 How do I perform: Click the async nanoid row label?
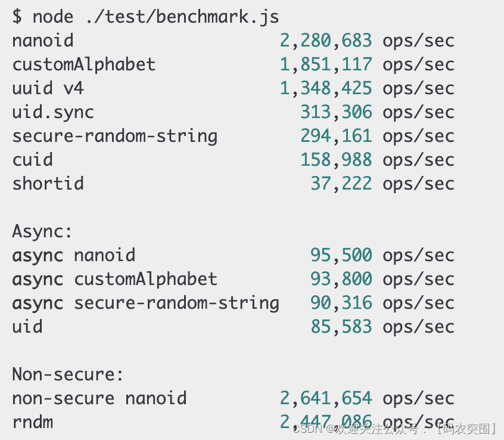(x=74, y=255)
